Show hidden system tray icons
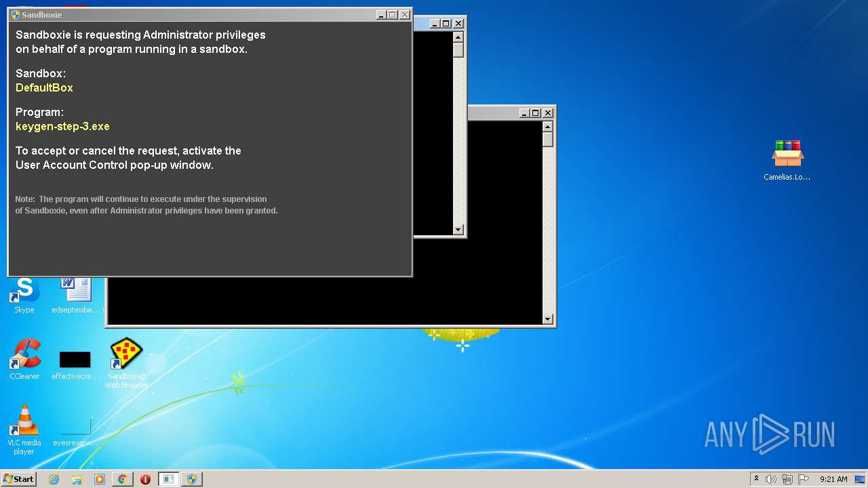The width and height of the screenshot is (868, 488). click(756, 479)
